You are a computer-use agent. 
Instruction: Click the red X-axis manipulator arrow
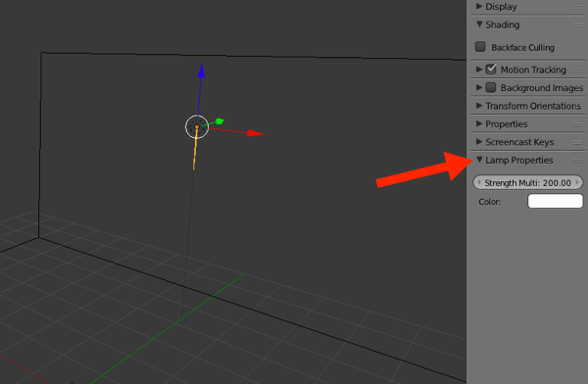tap(256, 133)
